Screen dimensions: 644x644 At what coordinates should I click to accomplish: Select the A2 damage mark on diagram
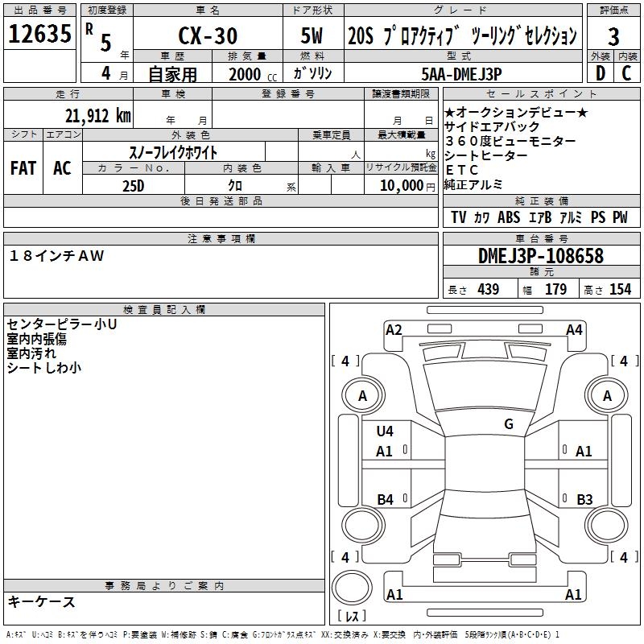click(394, 330)
